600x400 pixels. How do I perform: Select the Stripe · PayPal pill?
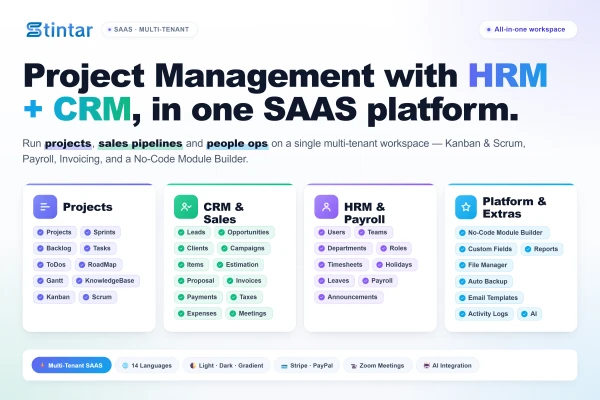(x=307, y=365)
